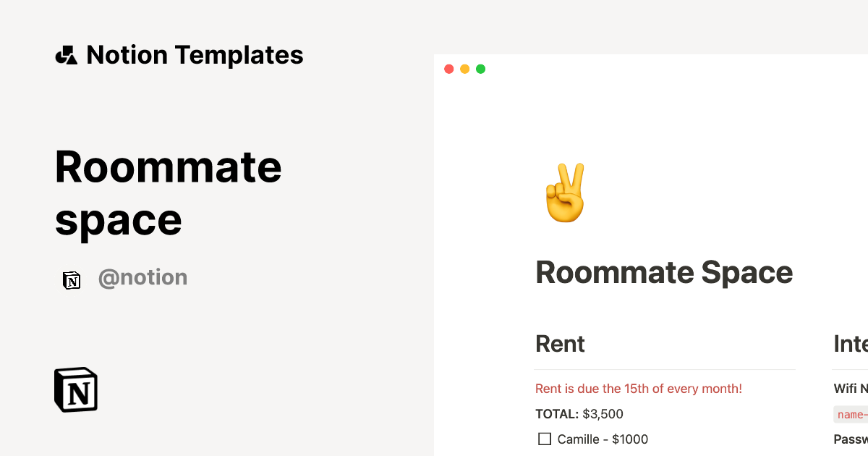The width and height of the screenshot is (868, 456).
Task: Click the Notion Templates shapes logo icon
Action: tap(67, 55)
